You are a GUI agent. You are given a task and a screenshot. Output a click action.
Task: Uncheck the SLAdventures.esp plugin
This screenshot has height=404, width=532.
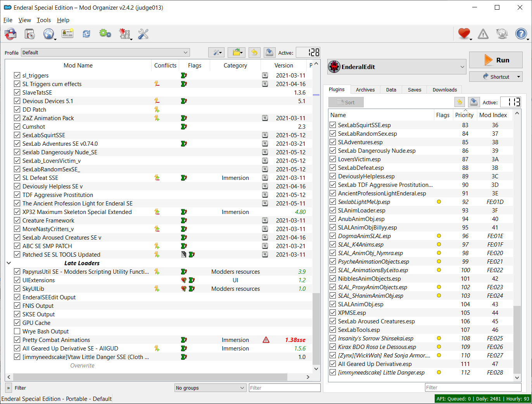[333, 142]
